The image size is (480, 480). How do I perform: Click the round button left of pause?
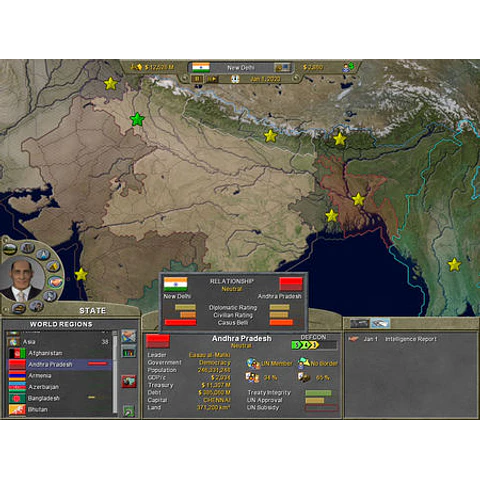[x=184, y=79]
